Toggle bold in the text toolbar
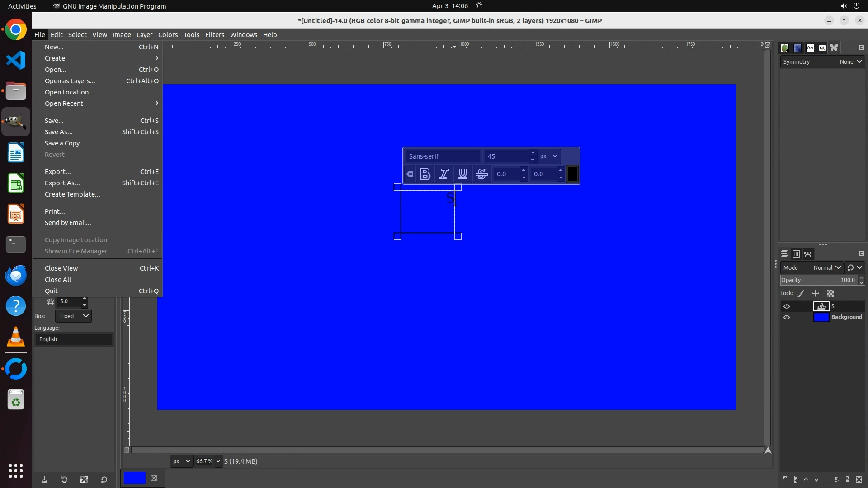Viewport: 868px width, 488px height. click(425, 174)
